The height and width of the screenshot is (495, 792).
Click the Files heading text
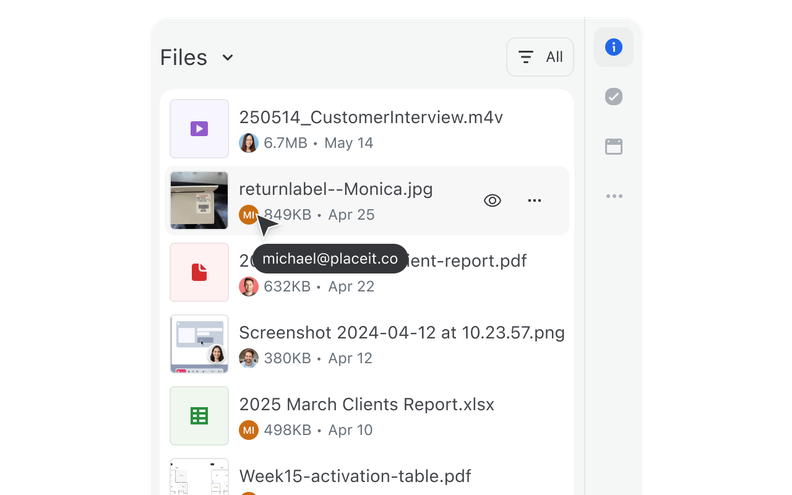coord(184,58)
